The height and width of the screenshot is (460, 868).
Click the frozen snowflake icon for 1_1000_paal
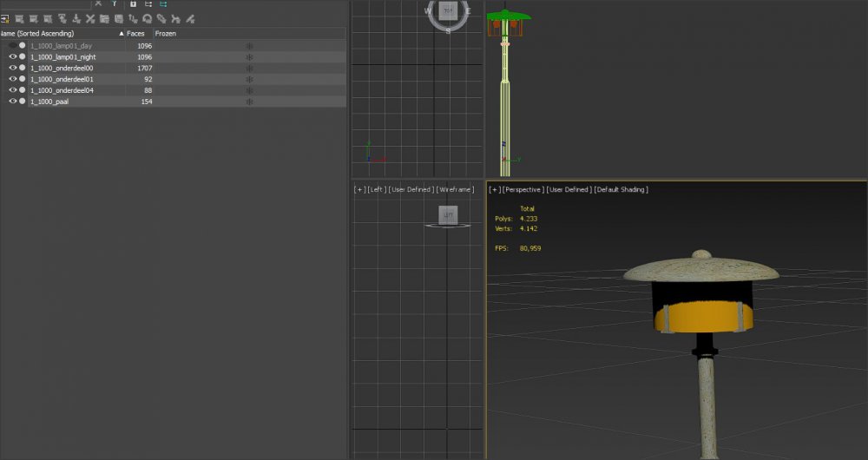[x=249, y=102]
